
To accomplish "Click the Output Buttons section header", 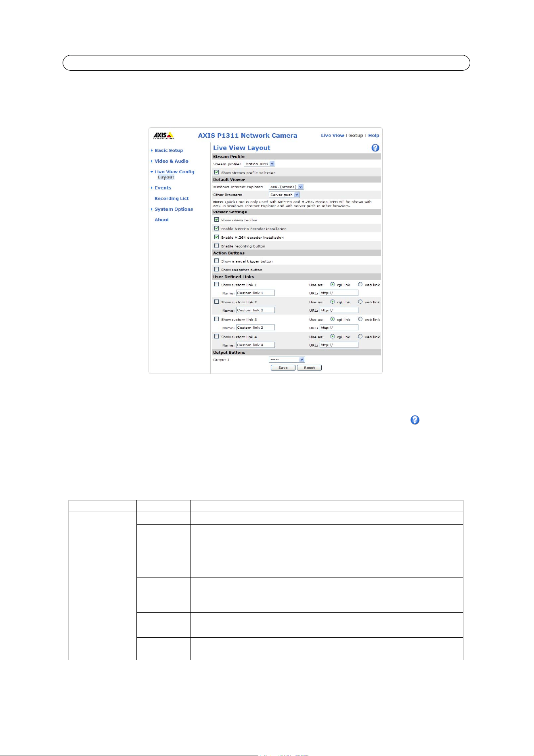I will coord(296,353).
